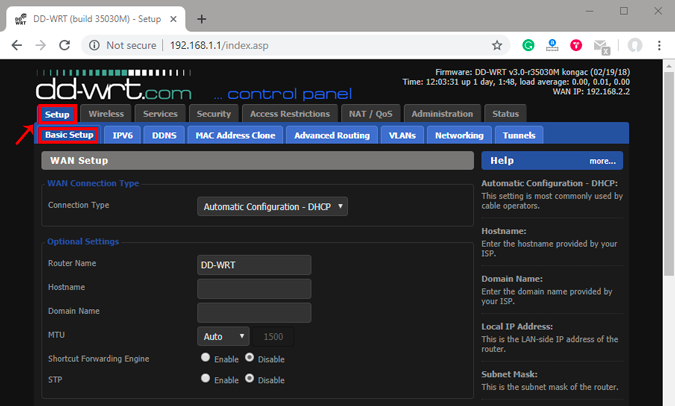The width and height of the screenshot is (675, 406).
Task: Reload the page with the refresh icon
Action: pyautogui.click(x=65, y=45)
